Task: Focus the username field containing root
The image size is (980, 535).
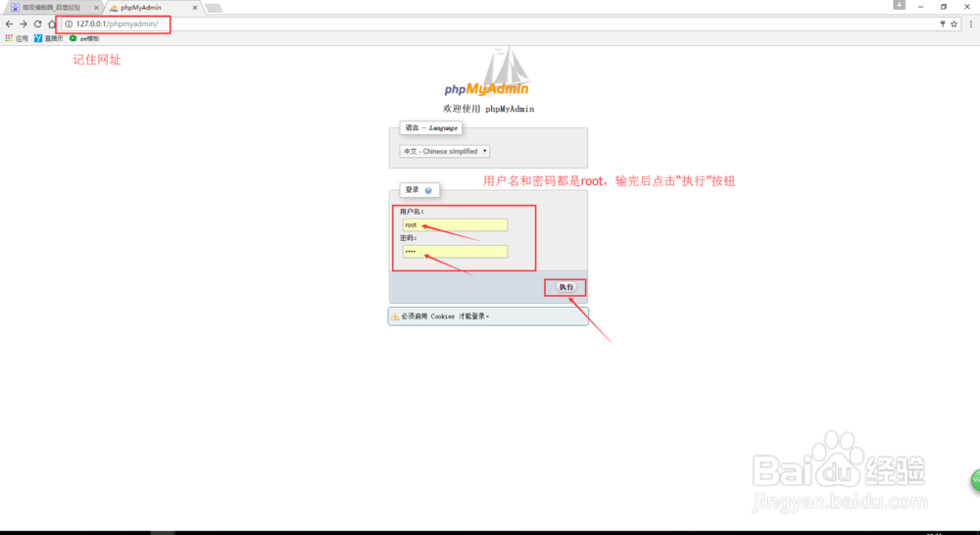Action: (x=455, y=225)
